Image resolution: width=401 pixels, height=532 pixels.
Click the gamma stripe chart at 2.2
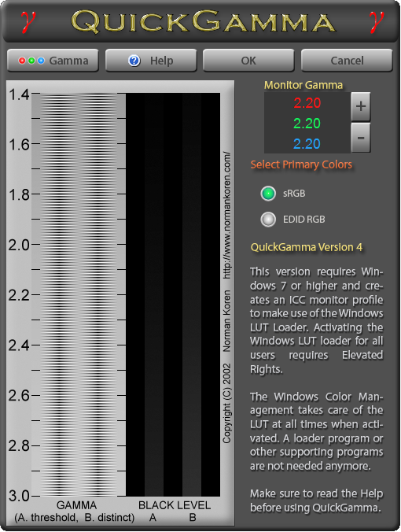[x=79, y=295]
